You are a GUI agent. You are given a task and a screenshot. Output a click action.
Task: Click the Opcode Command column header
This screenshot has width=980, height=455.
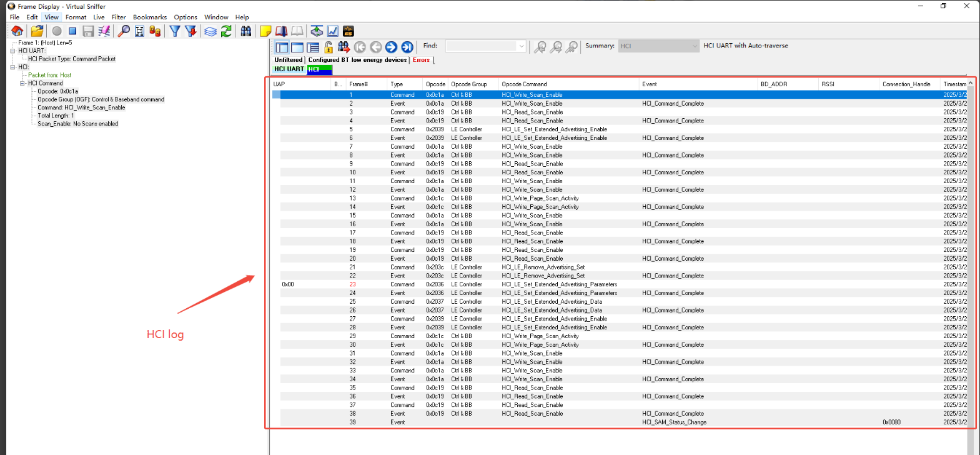[x=568, y=84]
